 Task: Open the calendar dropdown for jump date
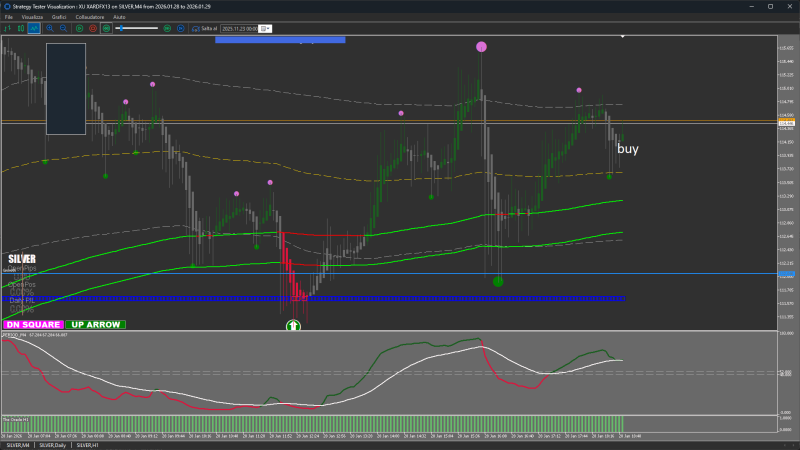(x=265, y=29)
